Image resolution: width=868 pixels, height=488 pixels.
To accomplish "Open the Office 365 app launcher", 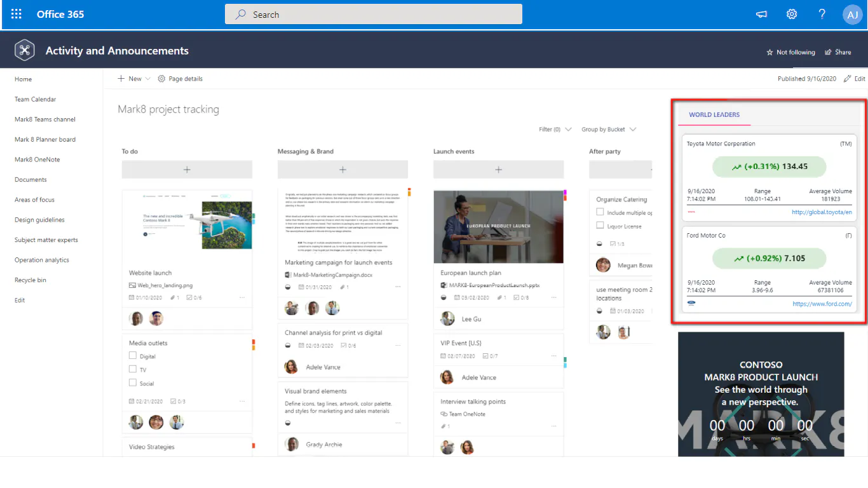I will pos(17,14).
